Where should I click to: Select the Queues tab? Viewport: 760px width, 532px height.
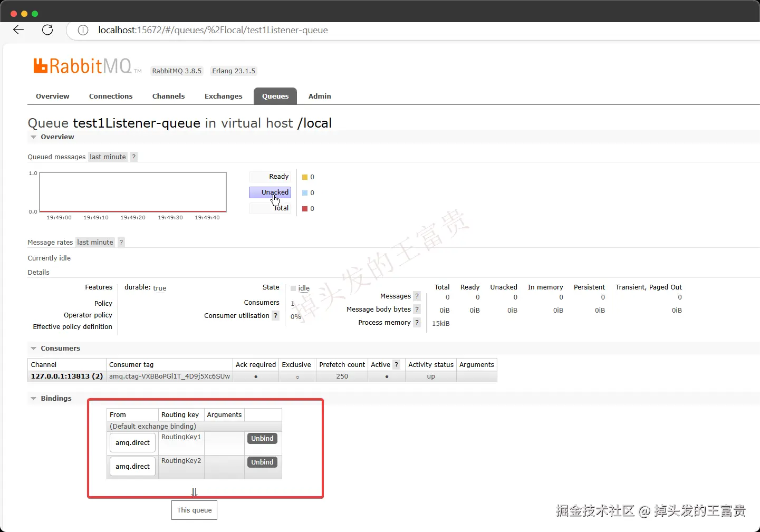tap(275, 96)
